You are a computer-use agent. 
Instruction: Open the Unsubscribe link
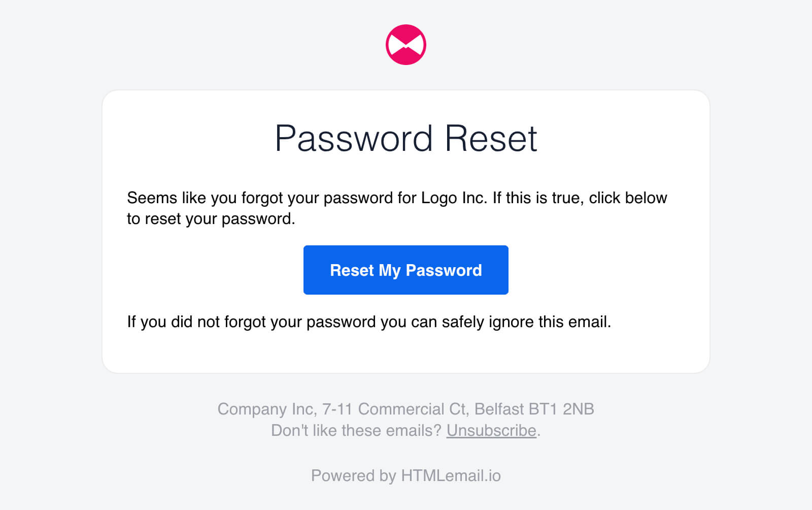pyautogui.click(x=491, y=430)
